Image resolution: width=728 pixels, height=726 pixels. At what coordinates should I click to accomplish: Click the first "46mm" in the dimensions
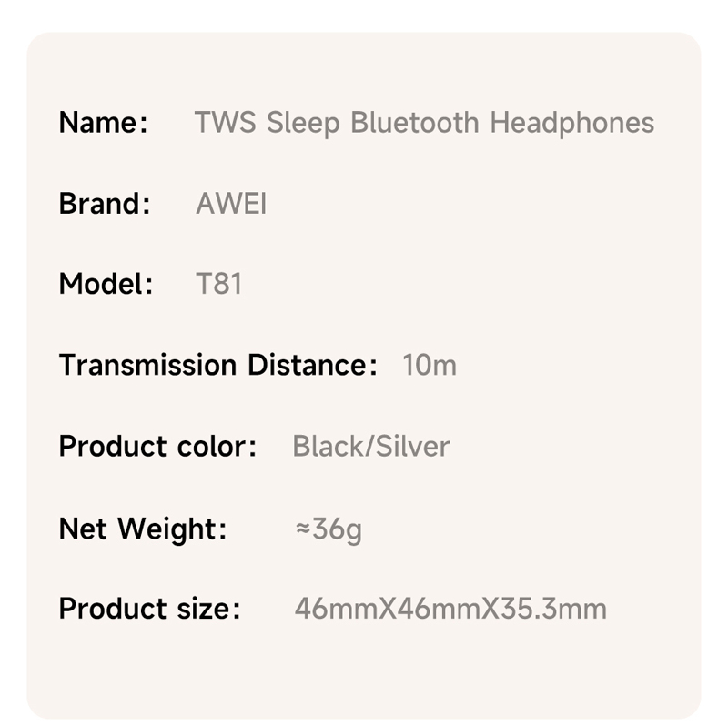(334, 610)
